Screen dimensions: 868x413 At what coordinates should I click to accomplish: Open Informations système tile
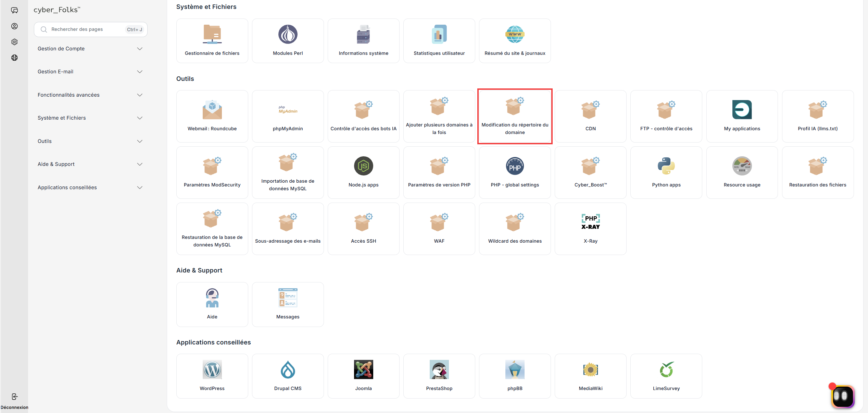363,41
